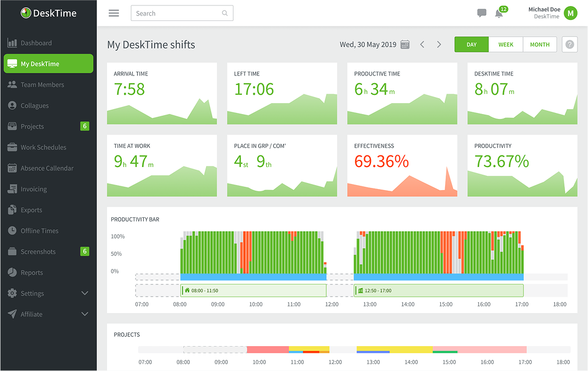Open messages with the chat bubble icon
The image size is (588, 371).
[x=482, y=13]
